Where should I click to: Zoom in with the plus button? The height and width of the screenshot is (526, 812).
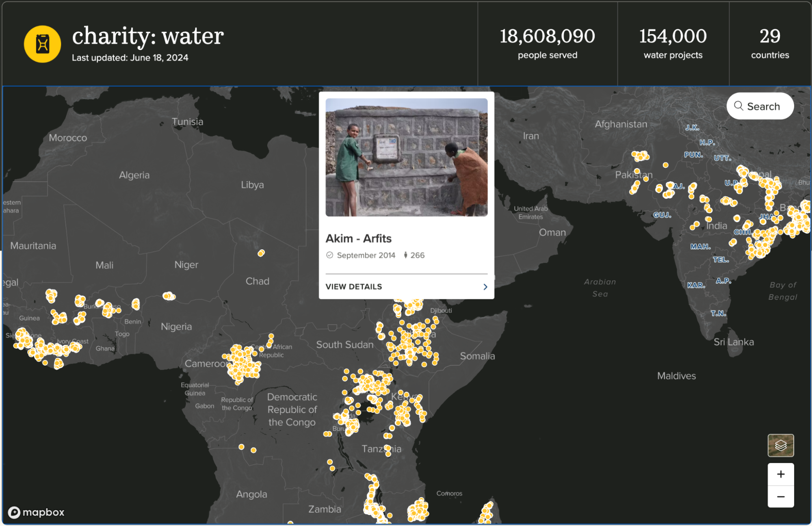pos(780,474)
